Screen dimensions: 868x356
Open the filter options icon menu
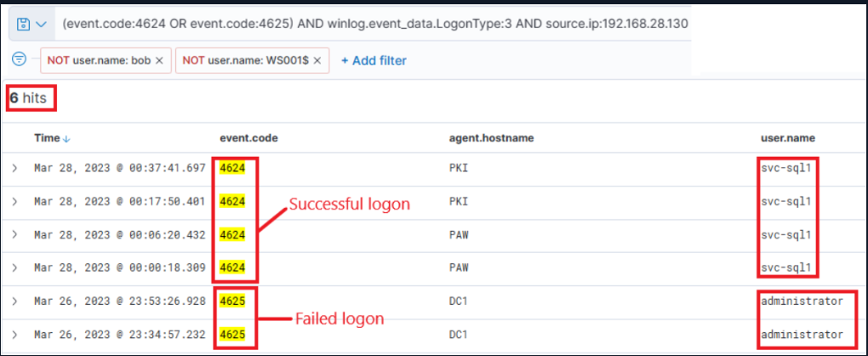[x=20, y=60]
